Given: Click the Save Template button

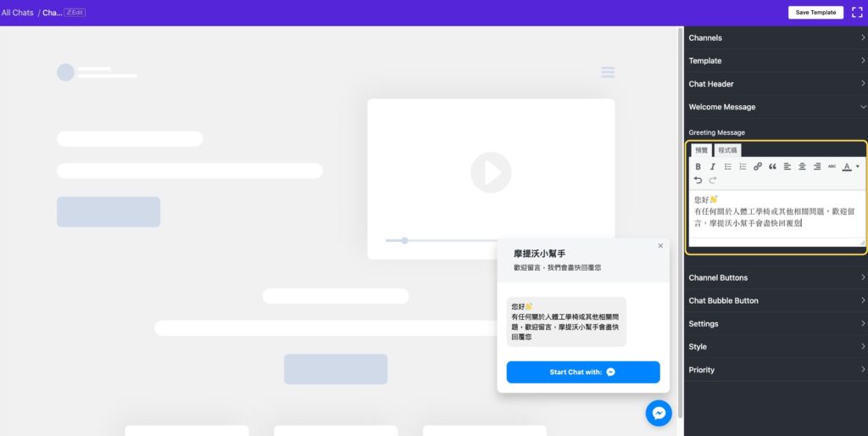Looking at the screenshot, I should pos(815,12).
